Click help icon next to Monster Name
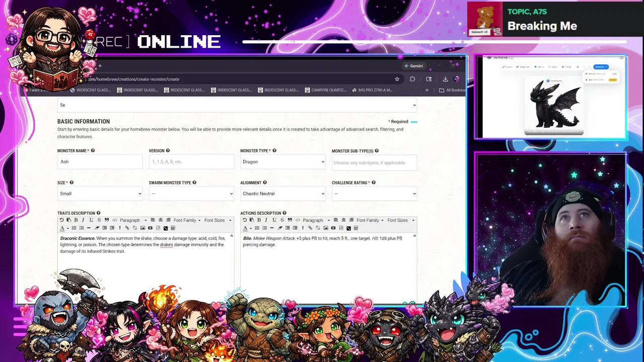This screenshot has width=644, height=362. coord(93,151)
